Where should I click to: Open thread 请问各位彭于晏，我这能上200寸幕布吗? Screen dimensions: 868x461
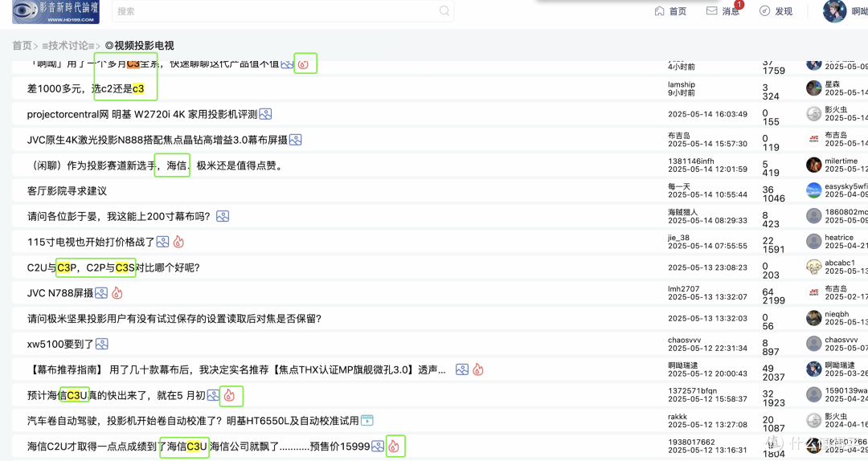119,216
